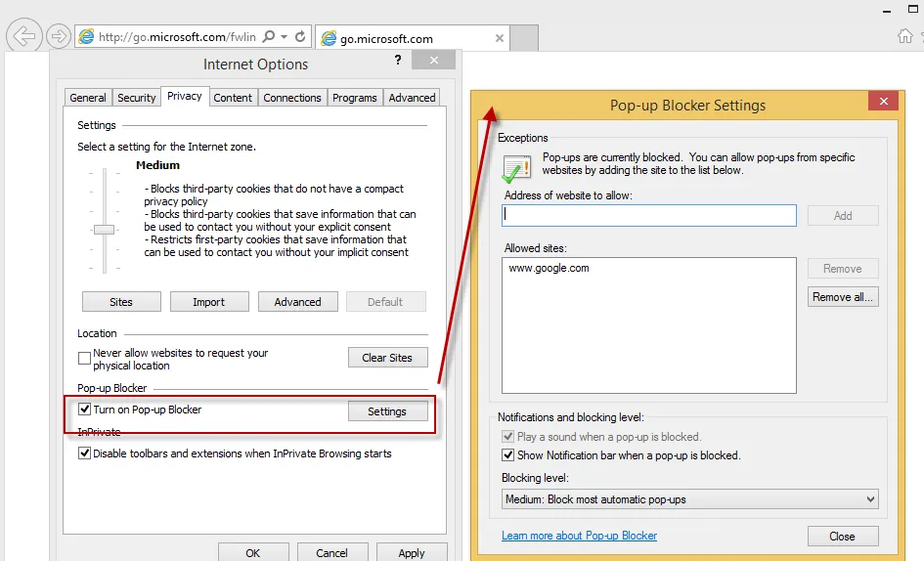
Task: Click the Default button
Action: [x=385, y=302]
